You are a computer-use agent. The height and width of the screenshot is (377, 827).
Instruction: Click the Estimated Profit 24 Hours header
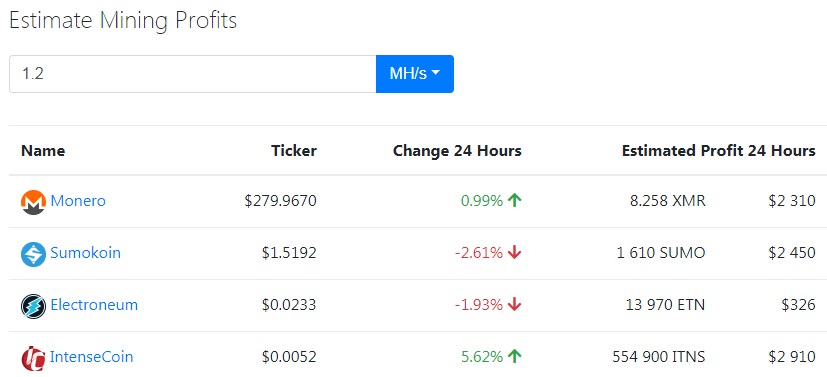(x=718, y=151)
